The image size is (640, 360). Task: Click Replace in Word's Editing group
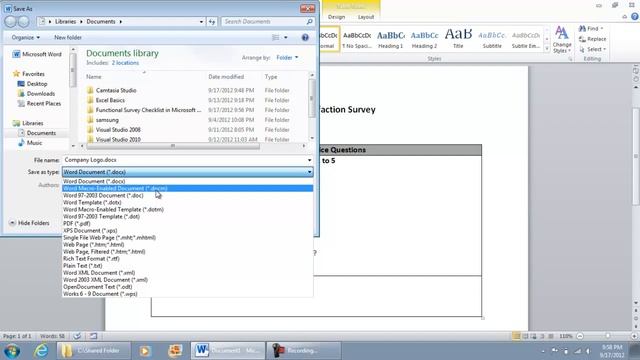coord(593,39)
